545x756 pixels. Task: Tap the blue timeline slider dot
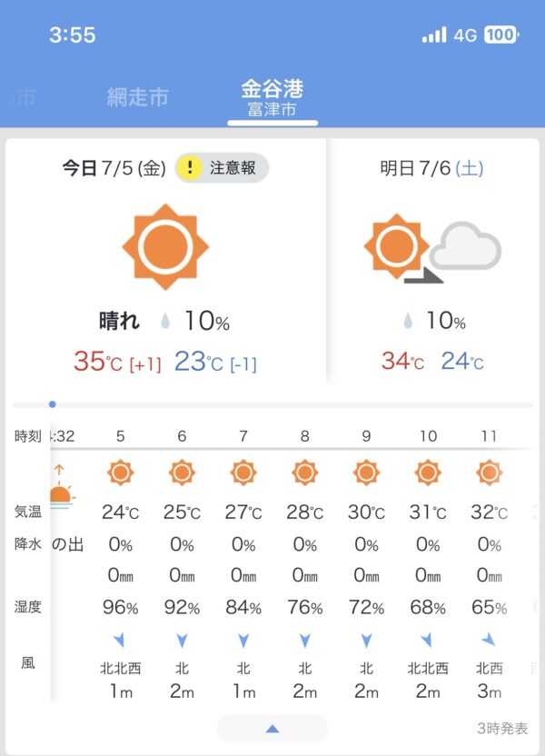pyautogui.click(x=52, y=404)
